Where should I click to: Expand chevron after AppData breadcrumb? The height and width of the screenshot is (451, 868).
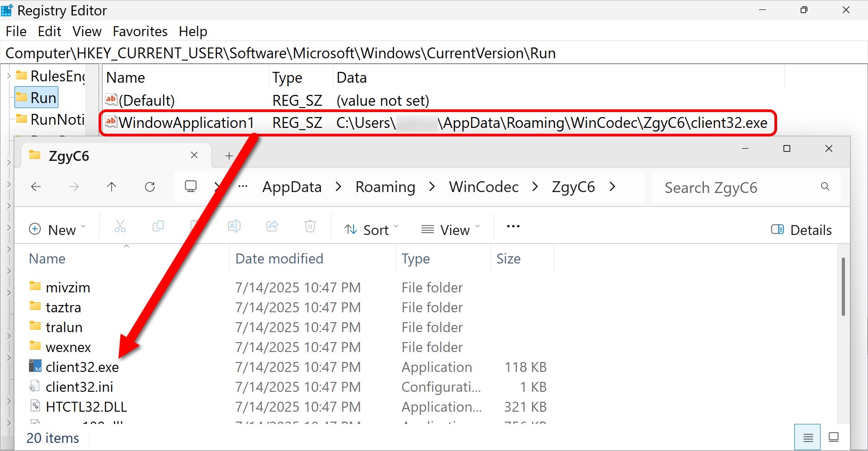click(x=339, y=187)
